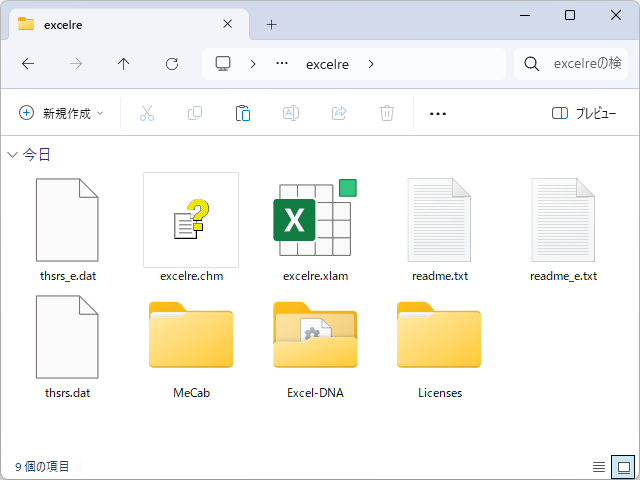Click the excelre breadcrumb in address bar
The height and width of the screenshot is (480, 640).
tap(327, 64)
